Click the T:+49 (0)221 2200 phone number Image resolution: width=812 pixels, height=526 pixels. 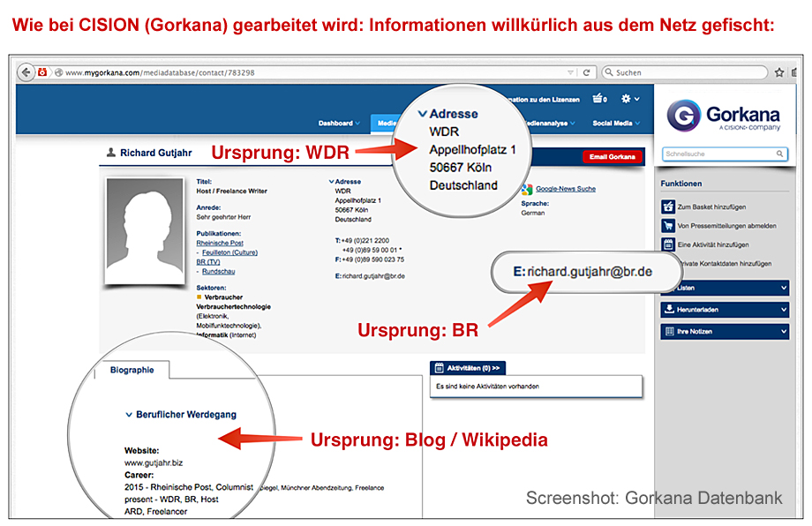click(362, 241)
